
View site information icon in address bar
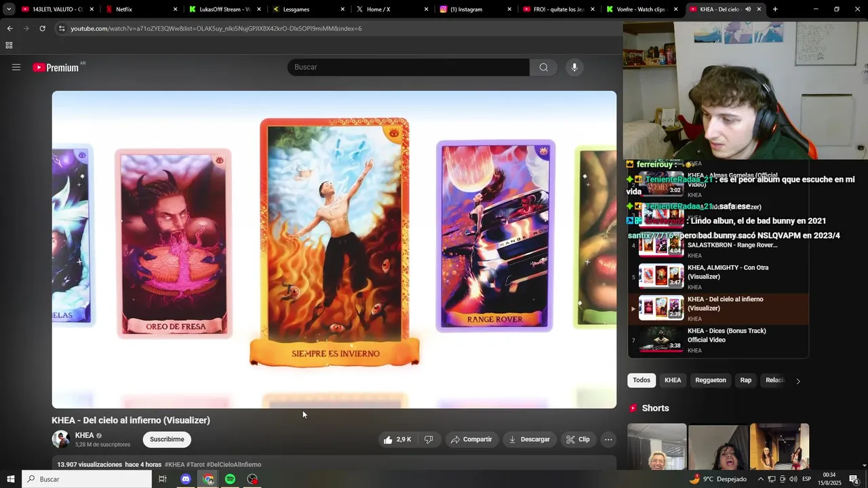tap(62, 28)
